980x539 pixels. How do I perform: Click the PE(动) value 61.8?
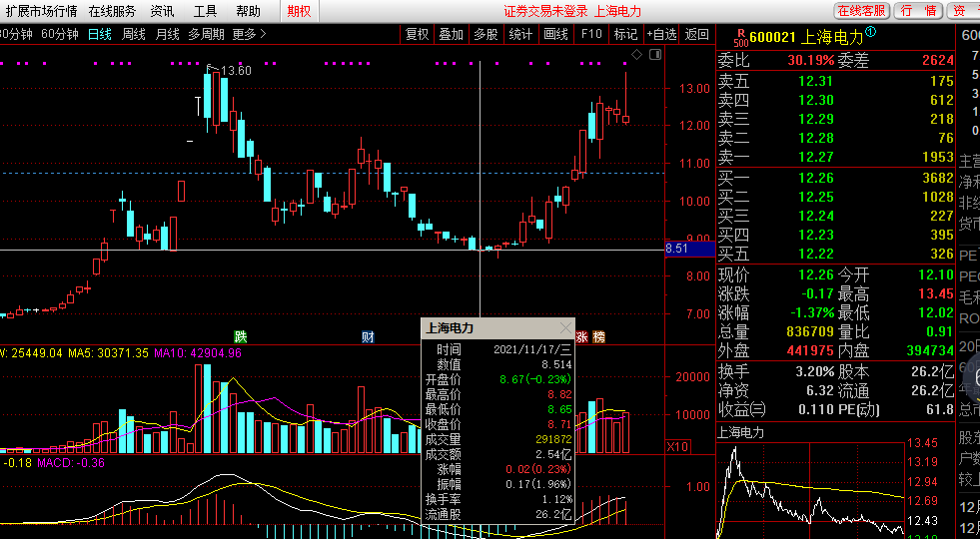point(939,409)
